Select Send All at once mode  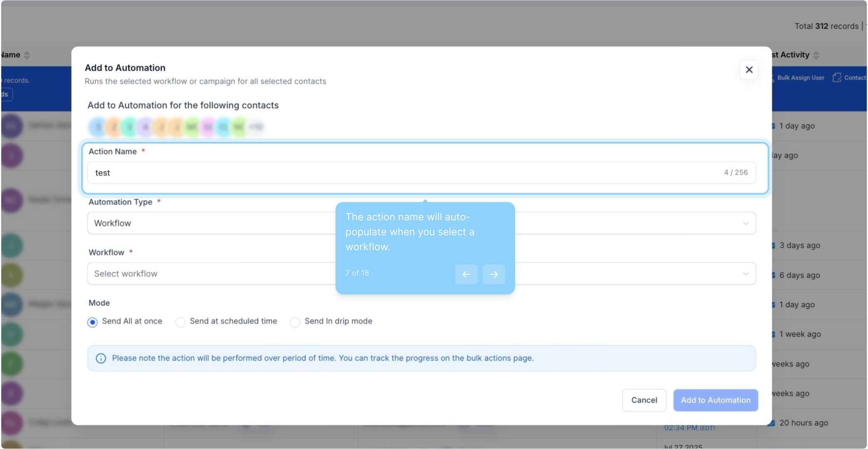92,322
